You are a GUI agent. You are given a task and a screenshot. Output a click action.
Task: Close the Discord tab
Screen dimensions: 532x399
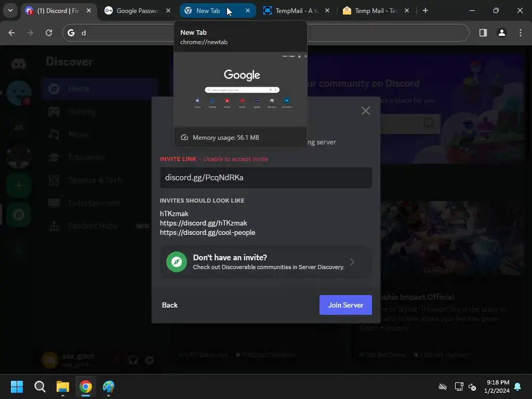(x=89, y=11)
